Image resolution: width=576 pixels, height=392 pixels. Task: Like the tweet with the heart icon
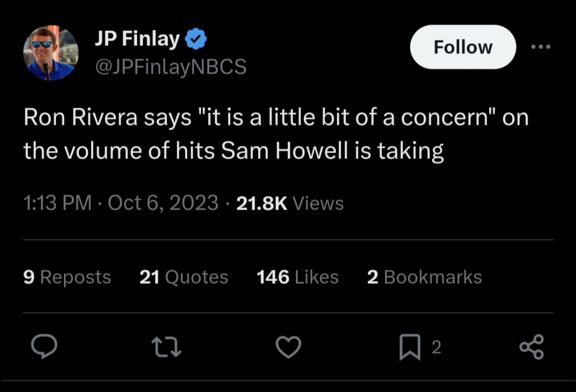[289, 347]
